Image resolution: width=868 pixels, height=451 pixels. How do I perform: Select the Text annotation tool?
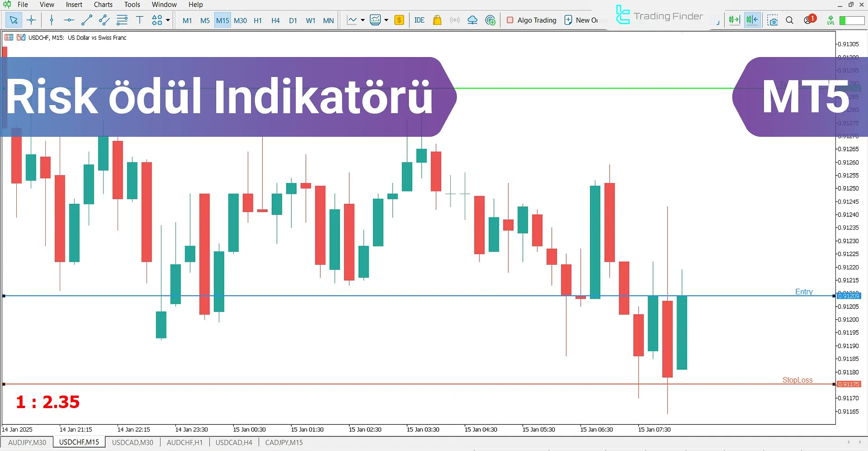pyautogui.click(x=139, y=20)
